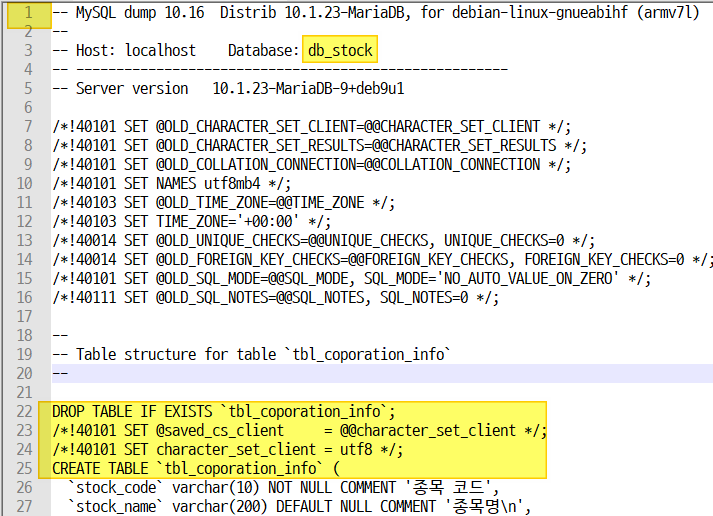The image size is (713, 516).
Task: Click line number 5 in the gutter
Action: pos(28,88)
